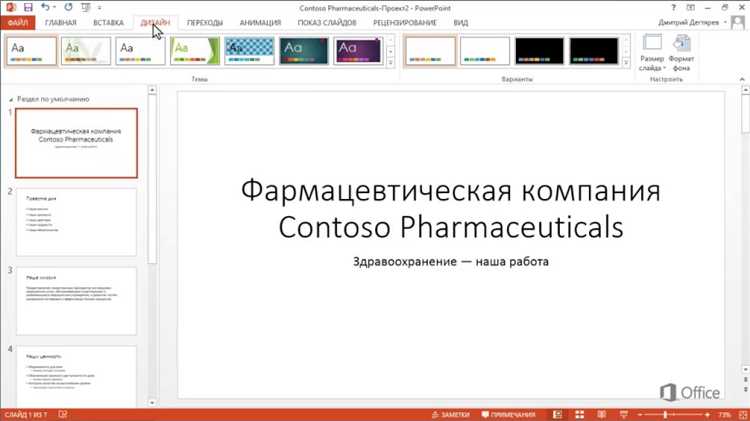Switch to the ВИД tab
Viewport: 750px width, 421px height.
461,22
